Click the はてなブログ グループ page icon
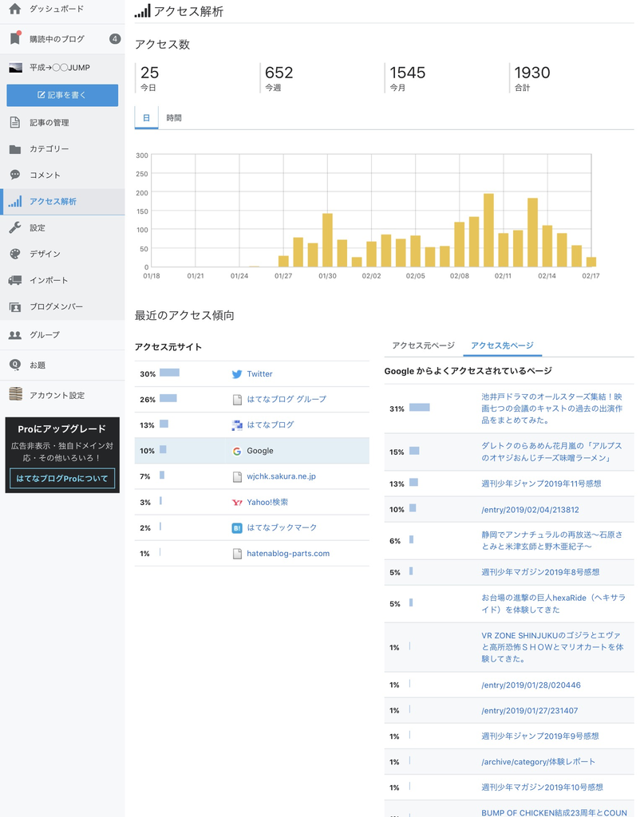 237,400
